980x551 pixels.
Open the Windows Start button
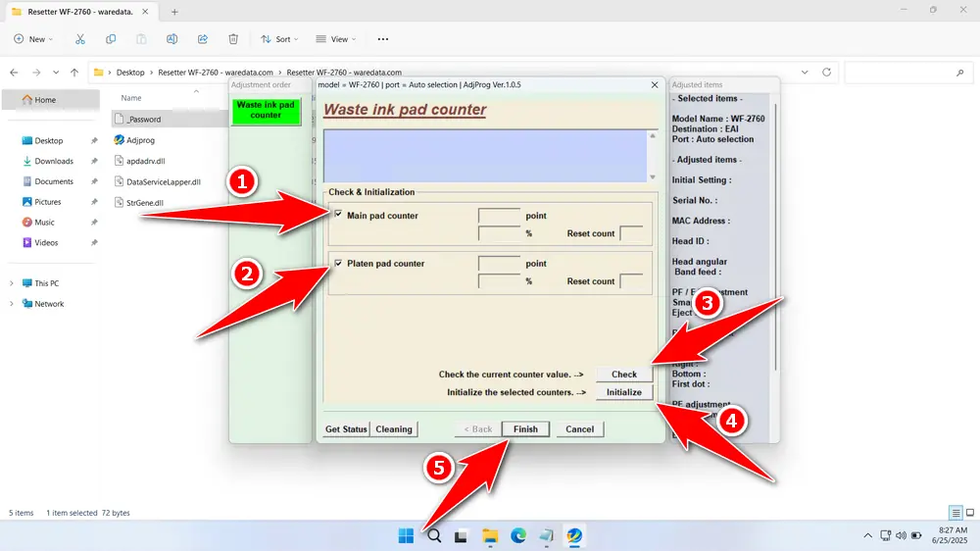[x=406, y=536]
